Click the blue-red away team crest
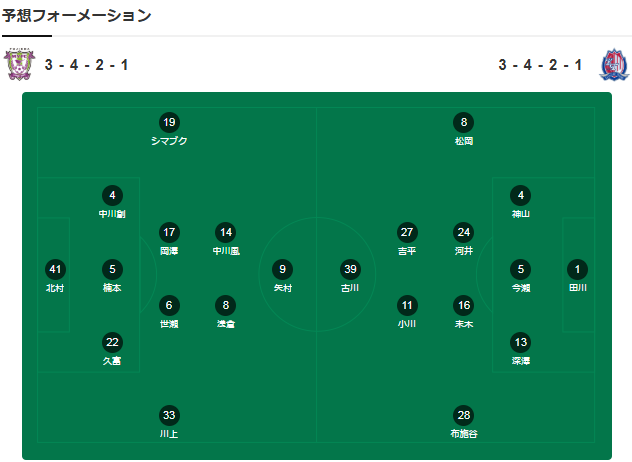Viewport: 632px width, 462px height. tap(612, 65)
